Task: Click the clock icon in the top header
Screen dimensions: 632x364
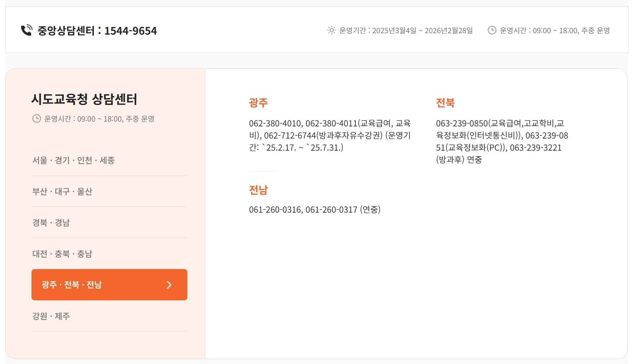Action: point(492,30)
